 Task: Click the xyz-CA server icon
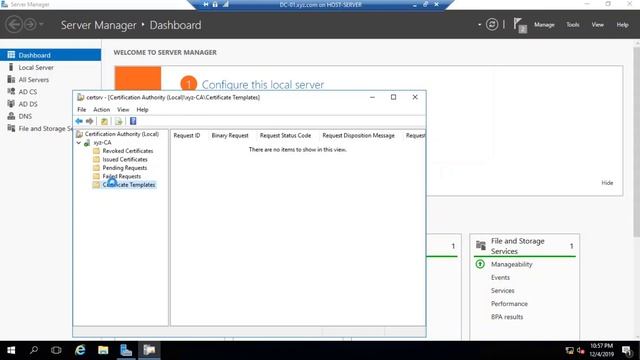pos(87,142)
